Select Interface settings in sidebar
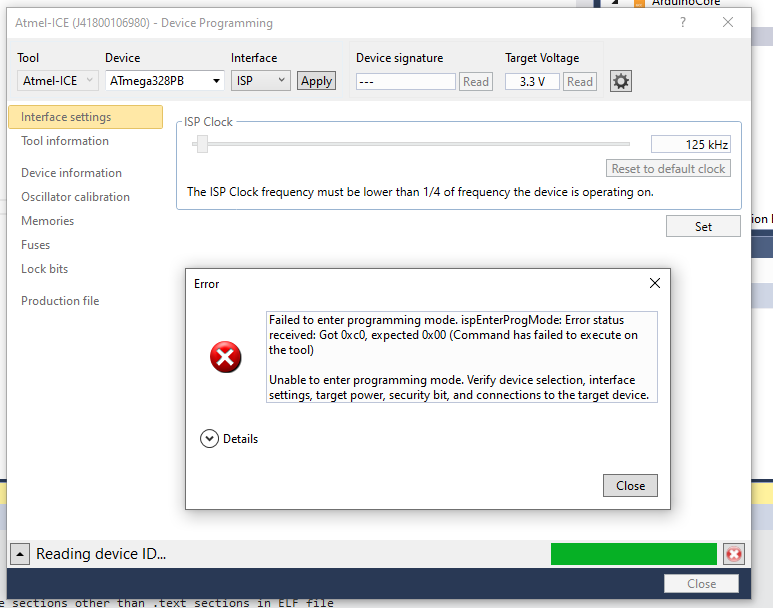The image size is (773, 608). (66, 117)
